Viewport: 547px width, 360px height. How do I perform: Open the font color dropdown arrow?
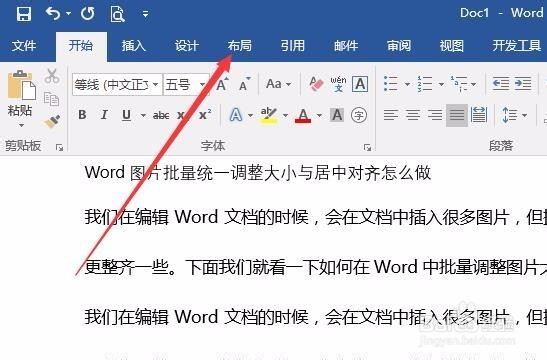(319, 115)
